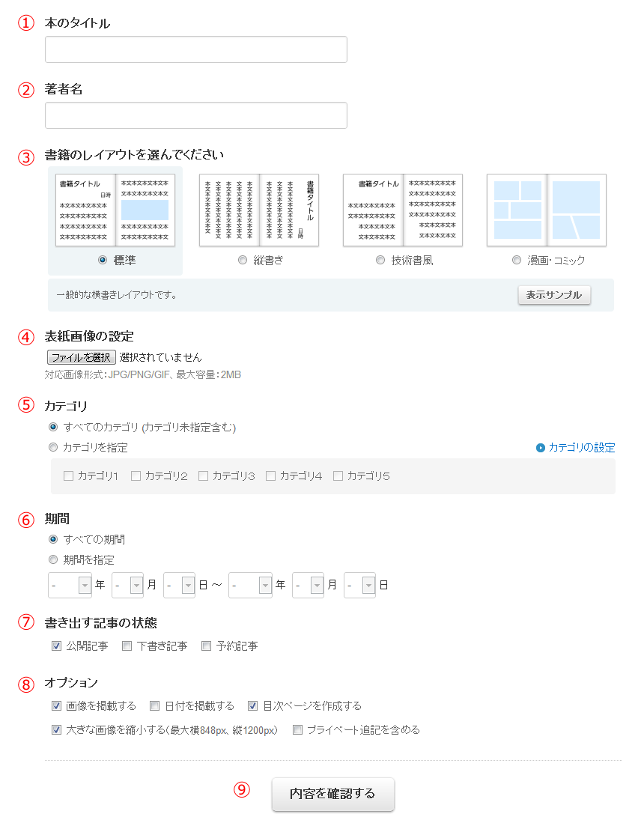Screen dimensions: 644x829
Task: Open the end month dropdown
Action: (x=308, y=586)
